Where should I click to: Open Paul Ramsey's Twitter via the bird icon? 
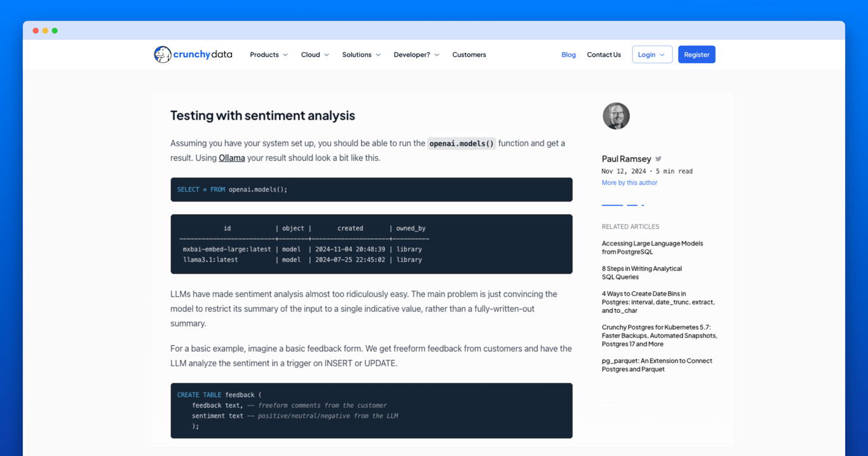coord(658,158)
